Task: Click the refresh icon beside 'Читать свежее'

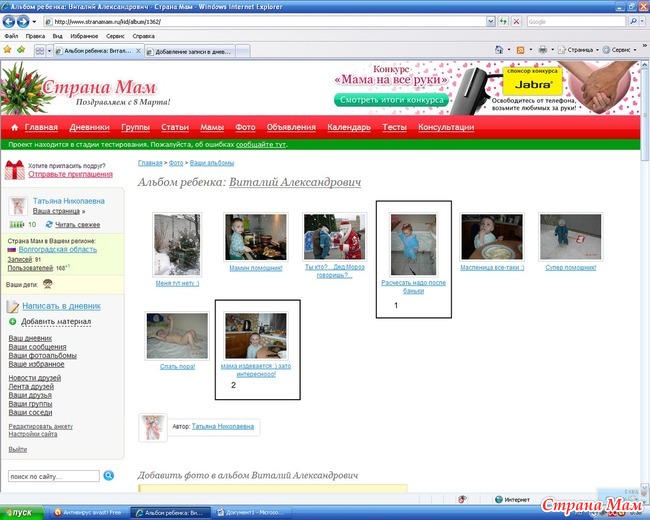Action: tap(46, 225)
